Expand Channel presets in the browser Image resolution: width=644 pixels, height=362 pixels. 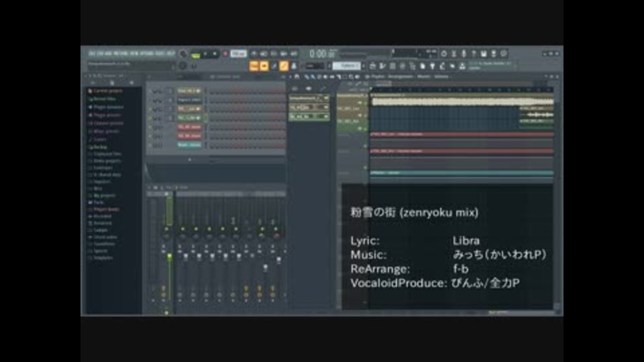pos(108,123)
